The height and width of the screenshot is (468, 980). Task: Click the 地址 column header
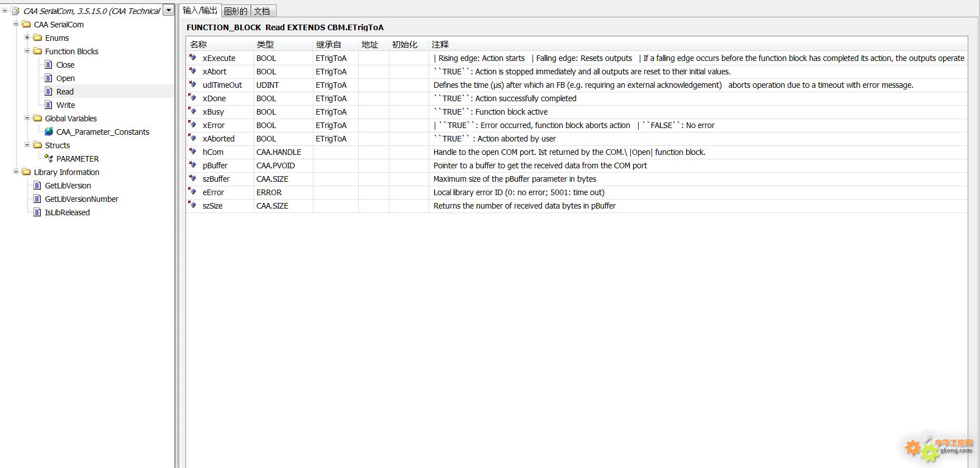point(373,44)
